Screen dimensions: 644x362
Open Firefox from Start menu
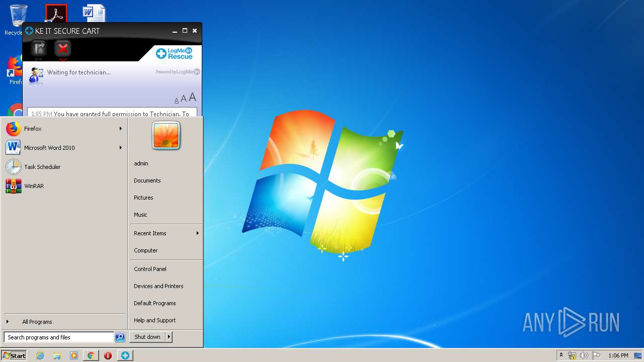(64, 129)
